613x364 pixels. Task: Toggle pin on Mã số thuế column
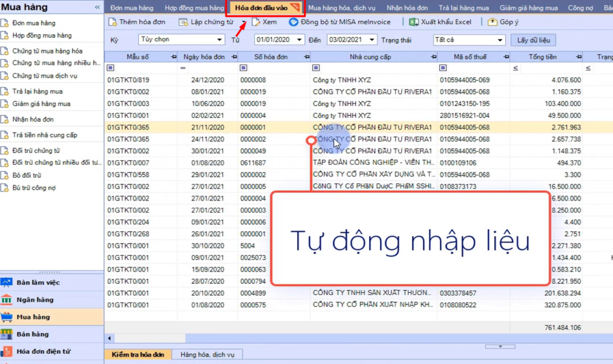(x=506, y=57)
